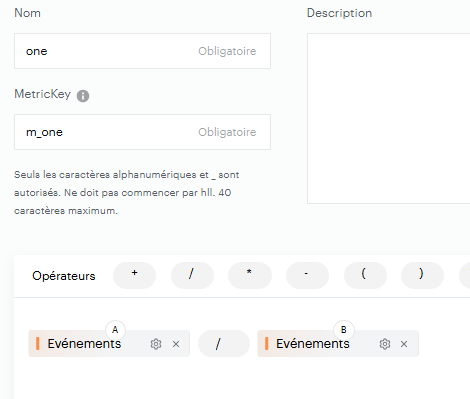Click the Opérateurs label
This screenshot has width=470, height=399.
[64, 276]
